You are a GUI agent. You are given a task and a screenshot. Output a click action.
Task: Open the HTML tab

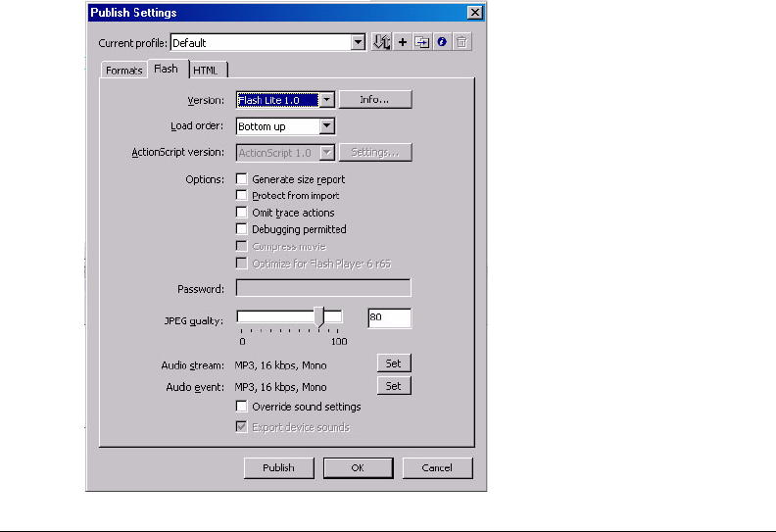click(206, 71)
